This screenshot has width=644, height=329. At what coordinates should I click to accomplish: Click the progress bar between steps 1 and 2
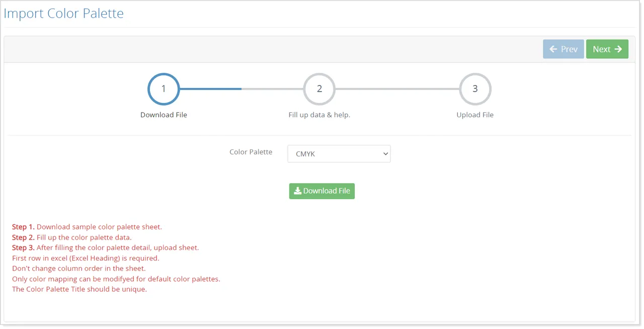click(x=242, y=89)
